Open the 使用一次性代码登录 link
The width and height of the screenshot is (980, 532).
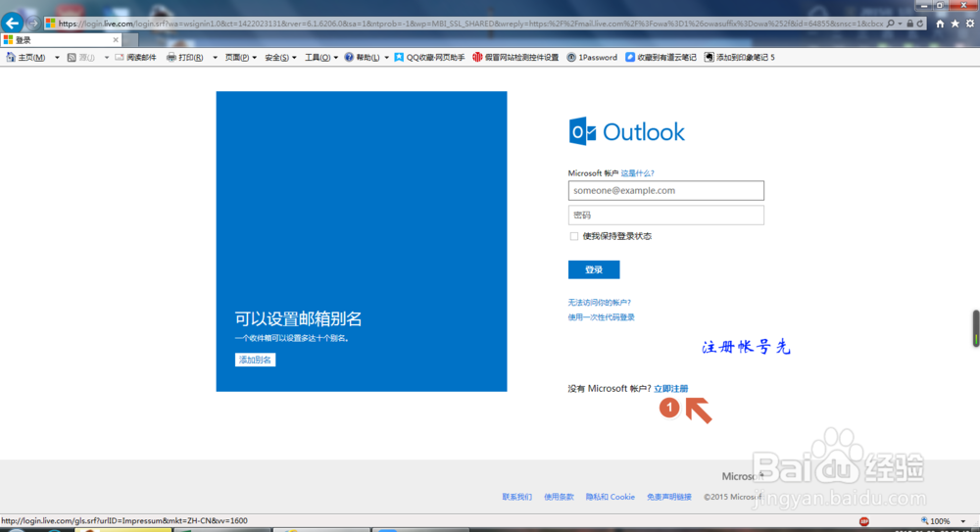[602, 317]
